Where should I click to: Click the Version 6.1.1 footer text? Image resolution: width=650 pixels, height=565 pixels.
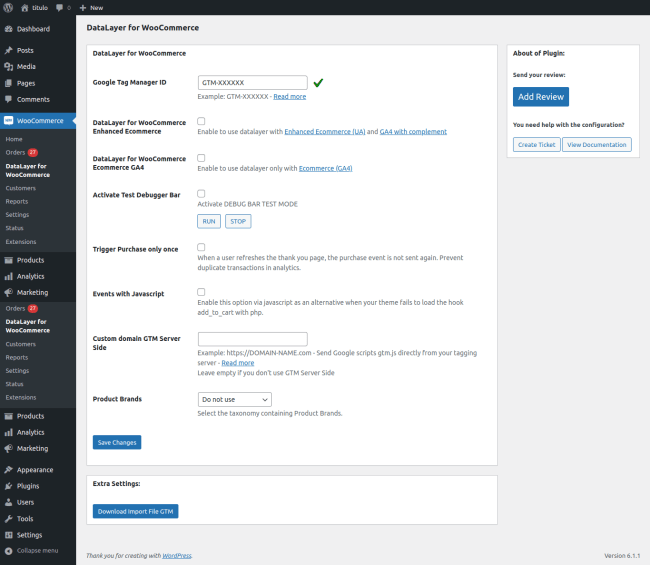point(622,555)
